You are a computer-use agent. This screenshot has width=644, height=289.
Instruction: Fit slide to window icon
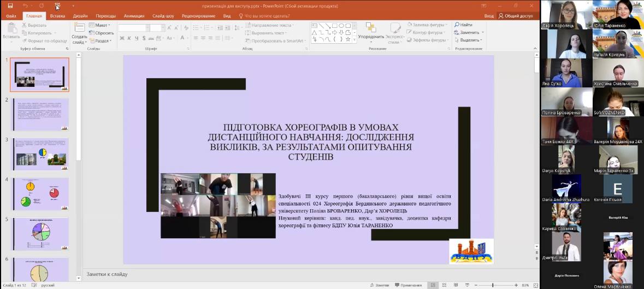(x=535, y=285)
